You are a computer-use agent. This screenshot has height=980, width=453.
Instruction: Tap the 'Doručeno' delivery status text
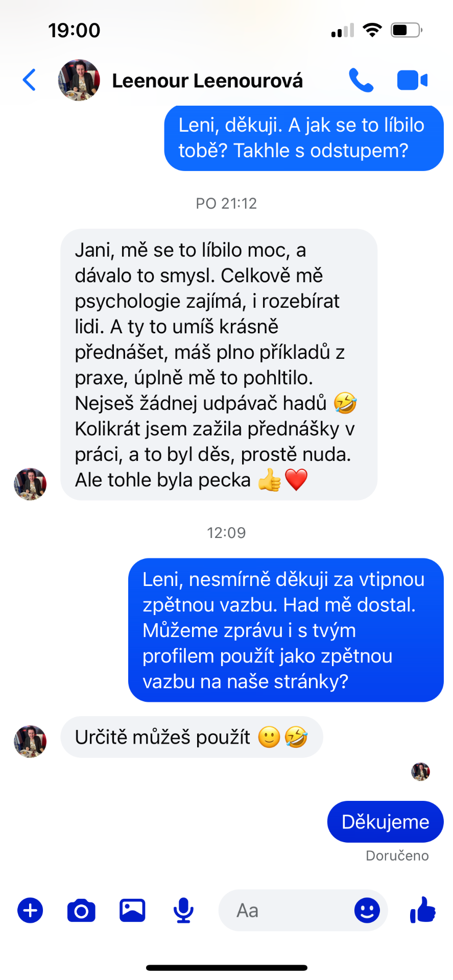tap(397, 855)
